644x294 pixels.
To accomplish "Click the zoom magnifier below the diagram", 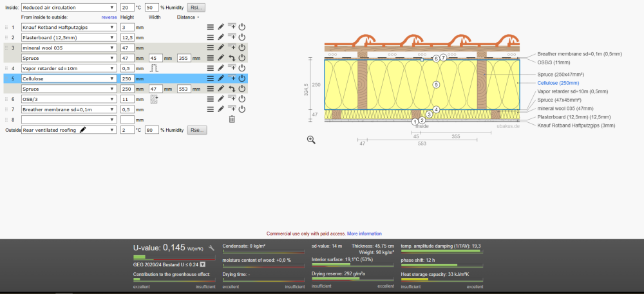I will [311, 140].
